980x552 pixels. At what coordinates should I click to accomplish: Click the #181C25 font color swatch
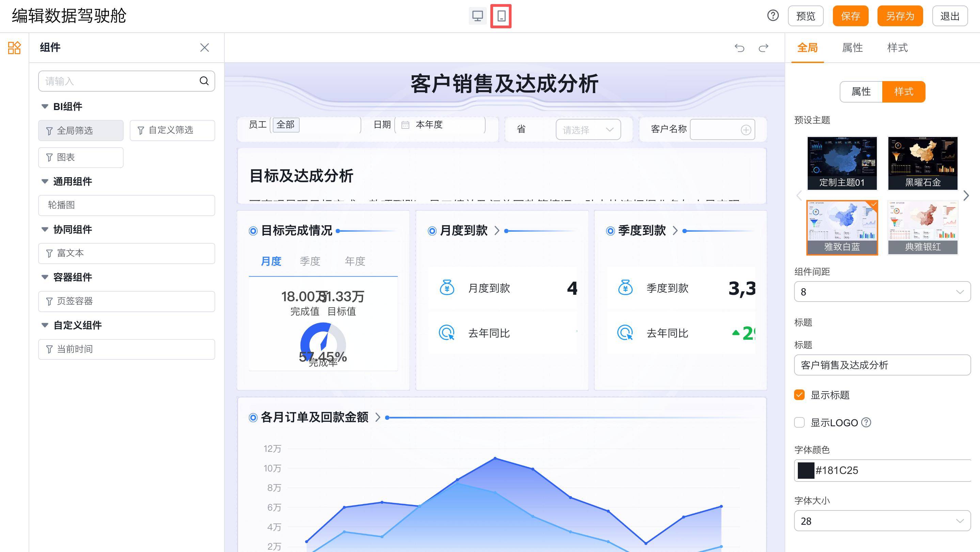pyautogui.click(x=805, y=471)
